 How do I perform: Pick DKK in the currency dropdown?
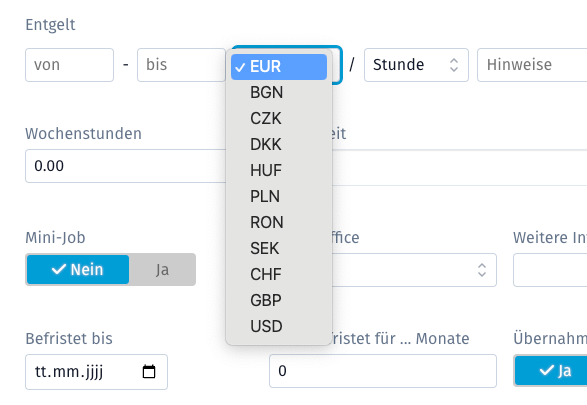(x=279, y=144)
